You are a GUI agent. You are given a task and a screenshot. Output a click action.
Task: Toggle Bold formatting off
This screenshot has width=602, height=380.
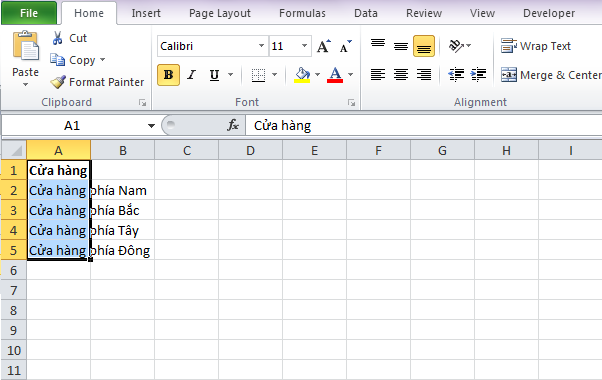pos(168,74)
